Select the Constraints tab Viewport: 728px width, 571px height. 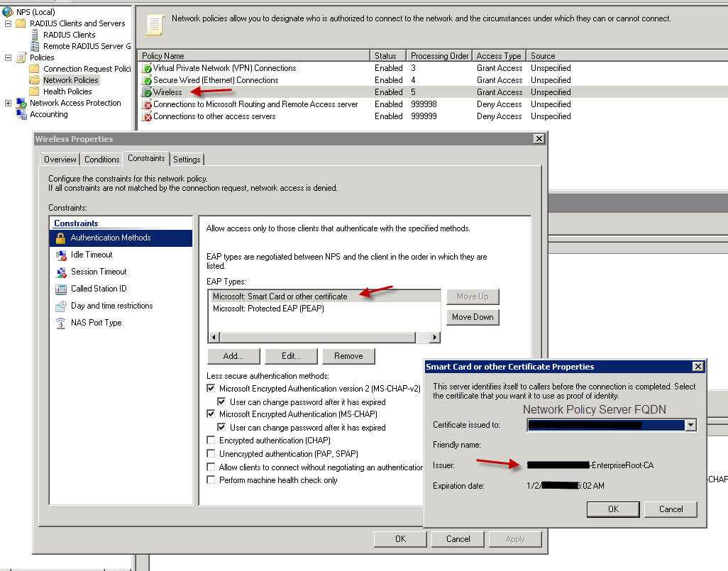[146, 158]
